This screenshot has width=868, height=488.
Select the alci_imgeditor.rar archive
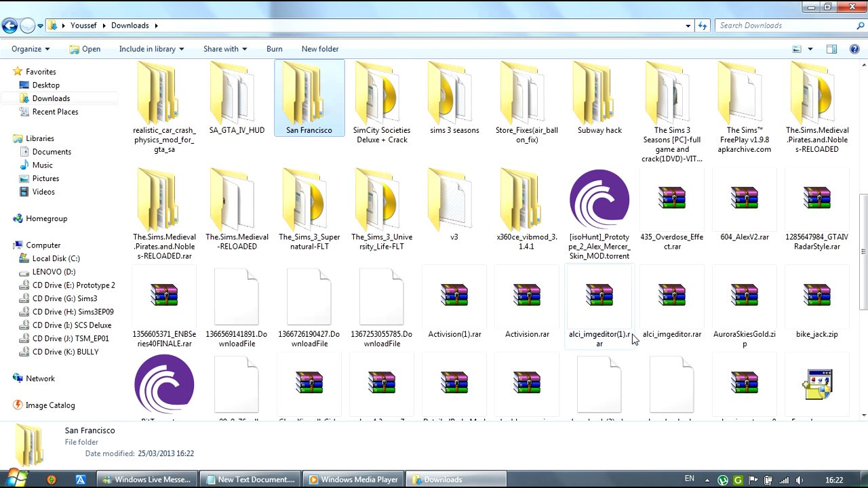(672, 303)
